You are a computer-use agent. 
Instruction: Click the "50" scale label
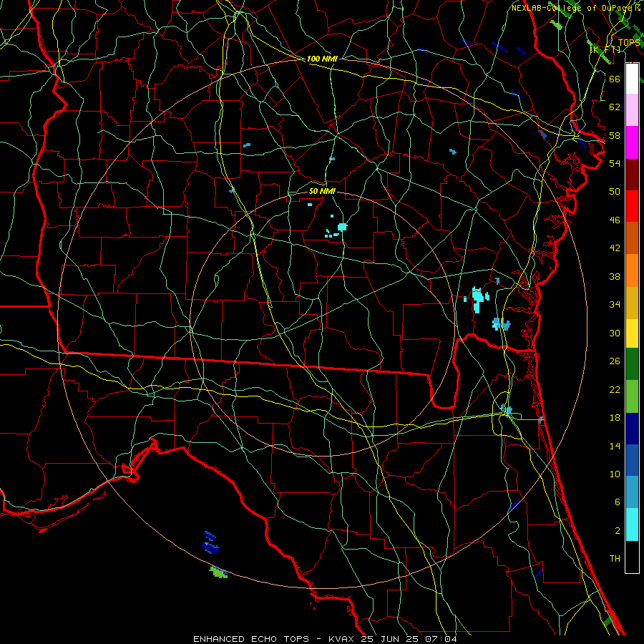tap(615, 192)
